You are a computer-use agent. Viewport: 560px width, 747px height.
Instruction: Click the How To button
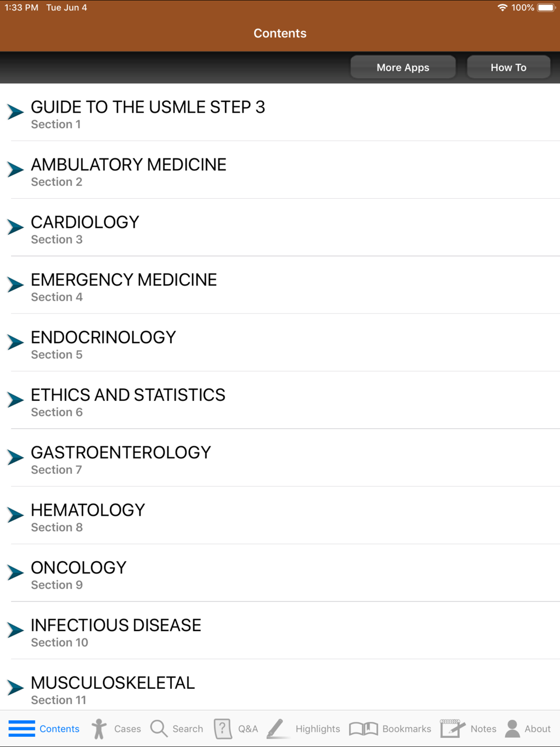(x=508, y=67)
